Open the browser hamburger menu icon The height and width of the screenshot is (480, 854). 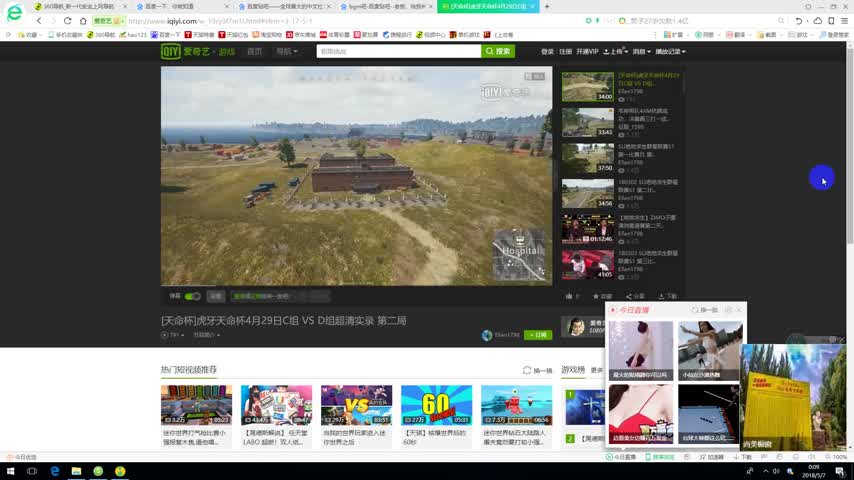[x=845, y=21]
